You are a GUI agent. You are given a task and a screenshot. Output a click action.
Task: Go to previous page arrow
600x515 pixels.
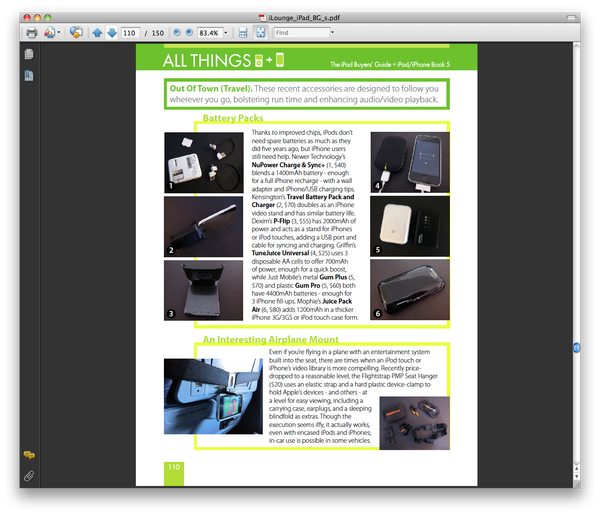[97, 33]
